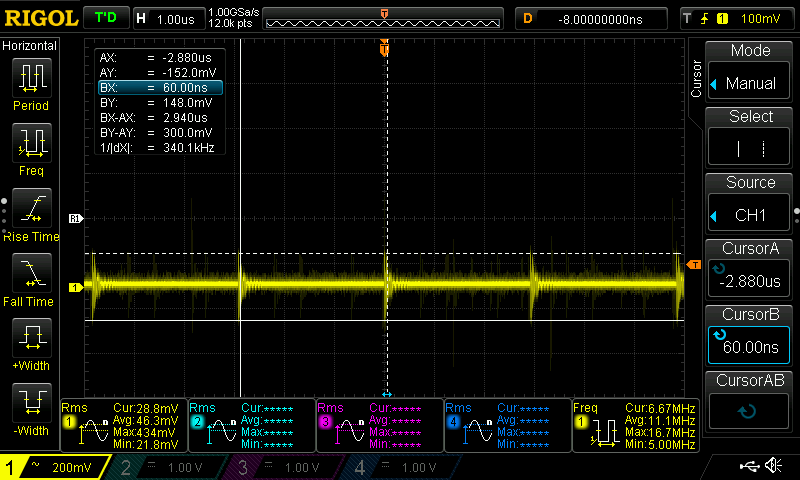Click the orange trigger level marker on right
Viewport: 800px width, 480px height.
(694, 264)
